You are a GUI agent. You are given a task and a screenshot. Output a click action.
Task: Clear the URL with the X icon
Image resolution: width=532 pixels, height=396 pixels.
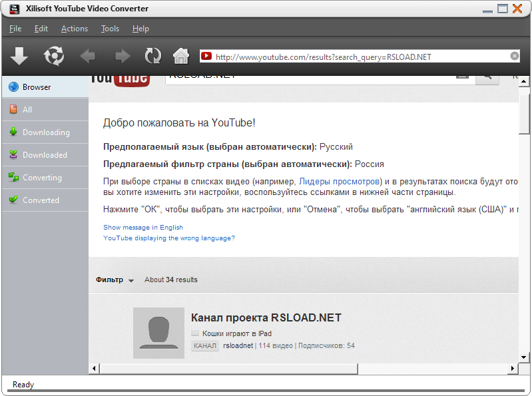tap(514, 57)
